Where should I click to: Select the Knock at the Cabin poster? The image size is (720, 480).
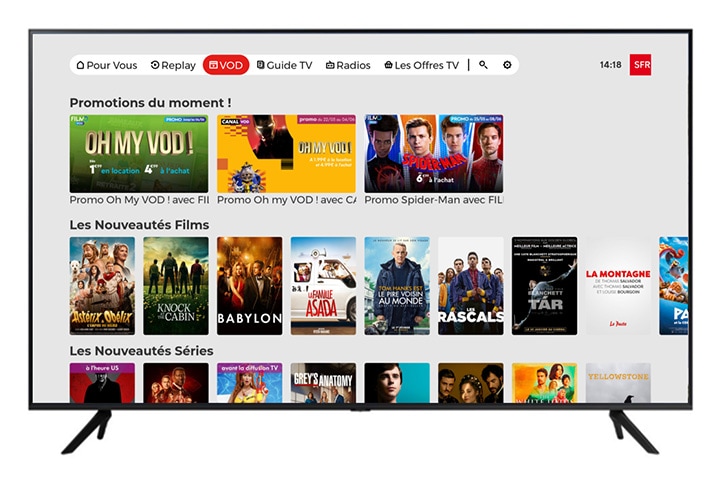[x=176, y=286]
